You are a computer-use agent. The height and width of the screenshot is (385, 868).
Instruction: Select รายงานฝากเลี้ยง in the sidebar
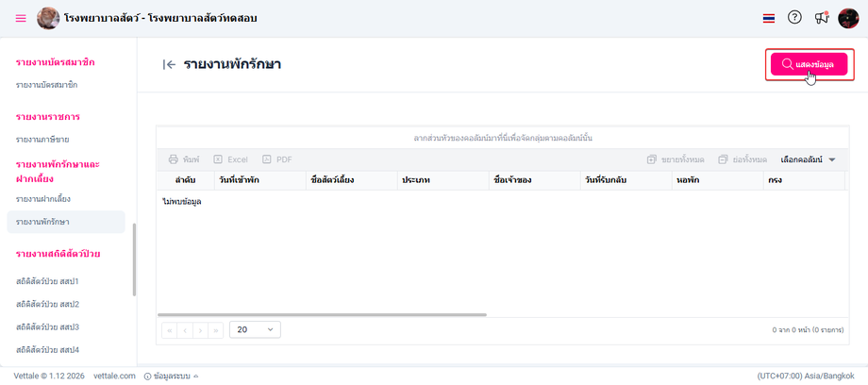[x=43, y=198]
